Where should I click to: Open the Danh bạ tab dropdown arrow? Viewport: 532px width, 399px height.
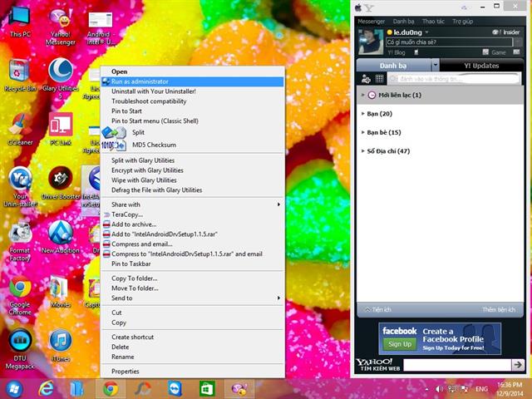click(436, 65)
